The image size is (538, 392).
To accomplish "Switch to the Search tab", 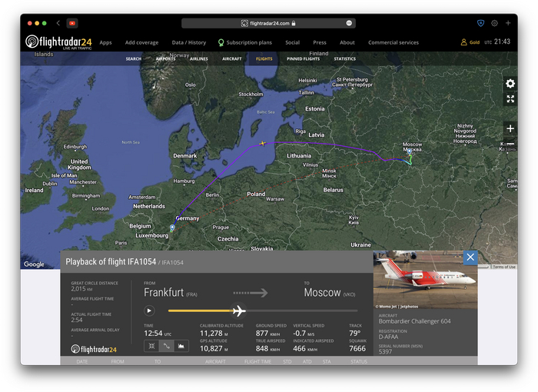I will [x=134, y=59].
